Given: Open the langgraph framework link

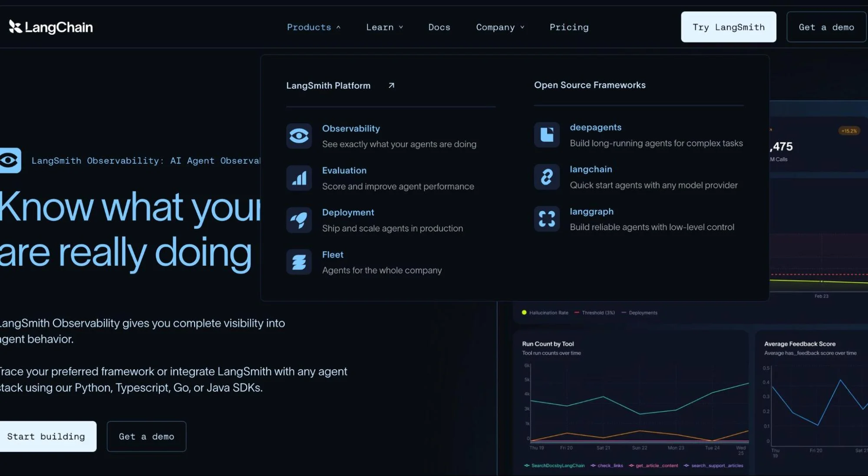Looking at the screenshot, I should coord(591,212).
